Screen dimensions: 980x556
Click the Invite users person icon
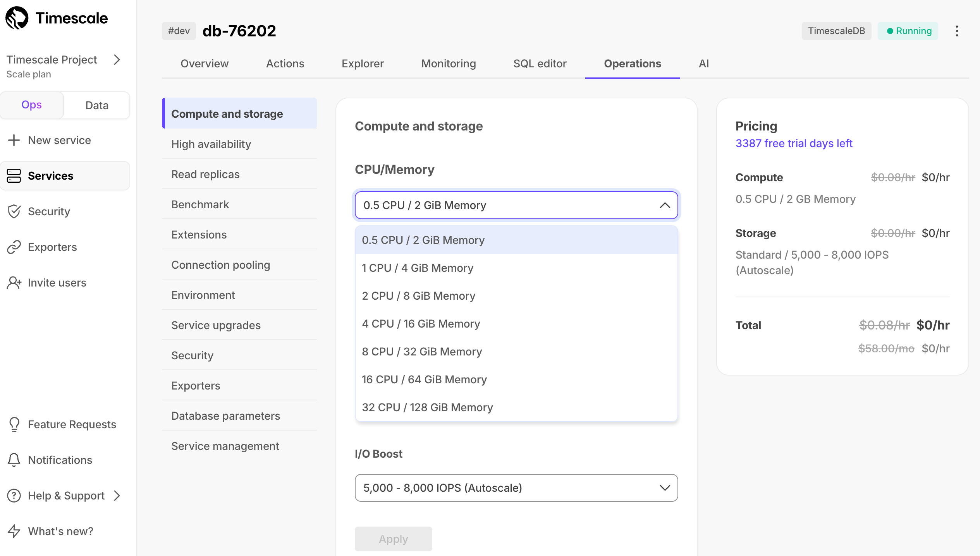14,283
